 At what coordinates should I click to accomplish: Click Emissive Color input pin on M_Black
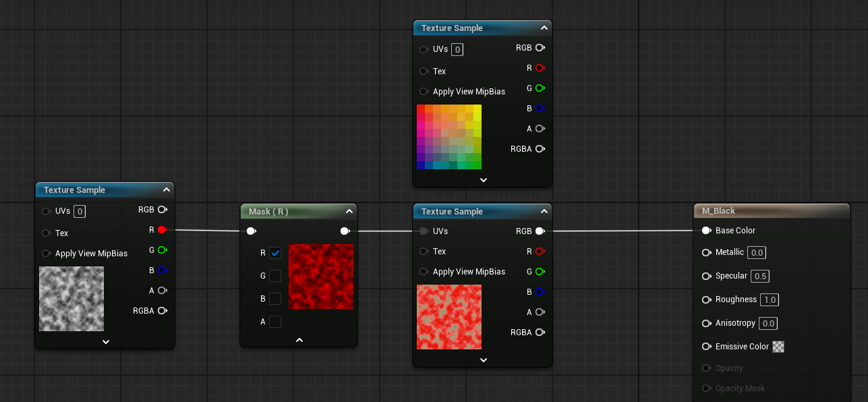point(707,347)
